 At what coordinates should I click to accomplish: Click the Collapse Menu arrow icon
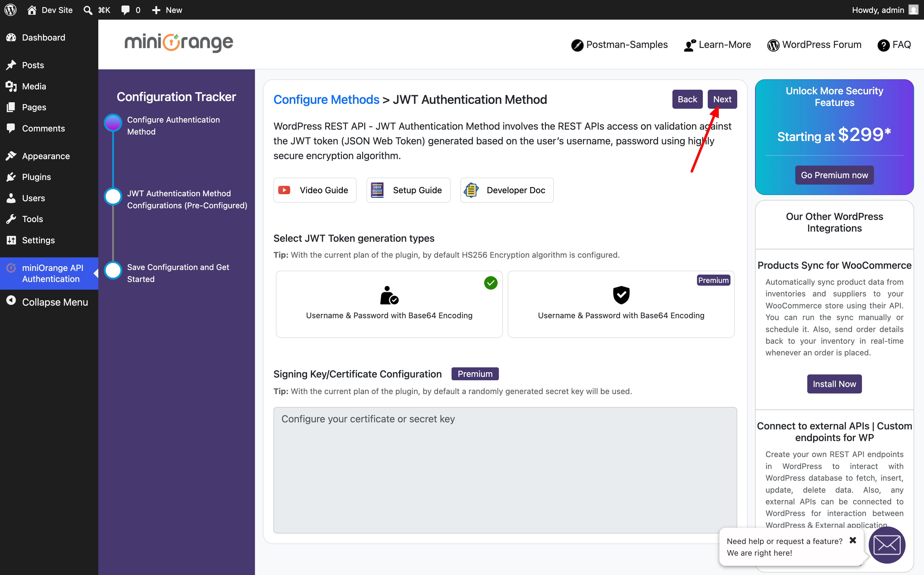pos(11,300)
